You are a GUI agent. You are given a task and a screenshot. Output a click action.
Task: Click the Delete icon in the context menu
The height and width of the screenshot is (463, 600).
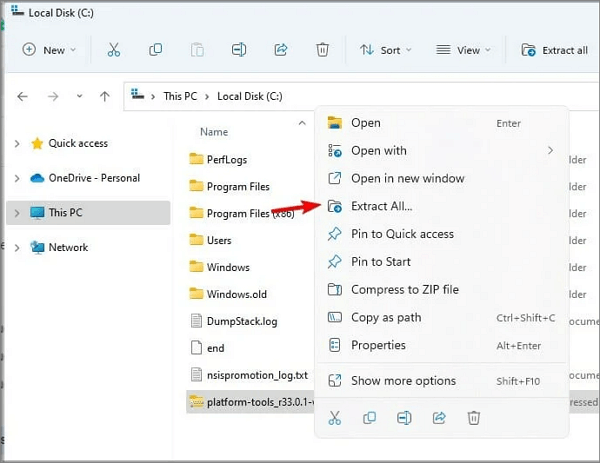(x=474, y=418)
